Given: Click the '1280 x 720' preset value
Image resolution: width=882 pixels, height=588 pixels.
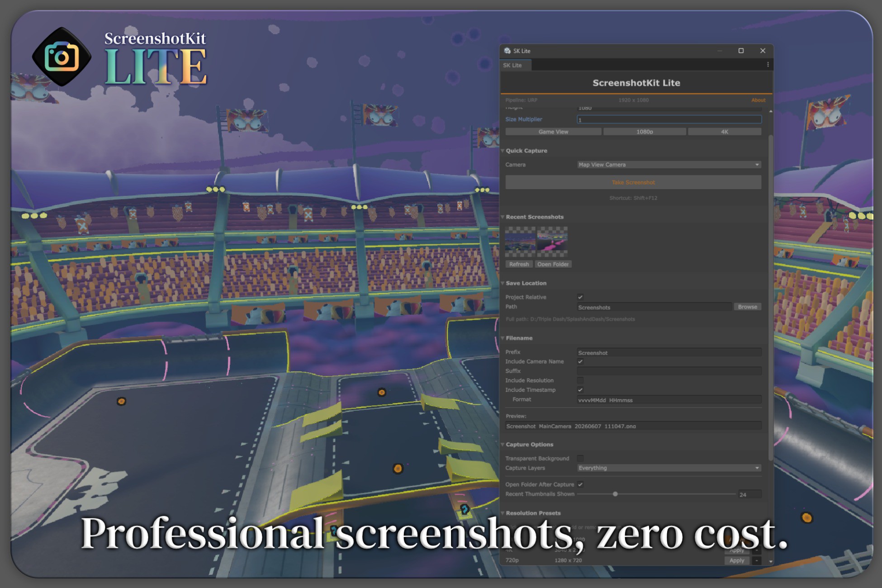Looking at the screenshot, I should tap(568, 560).
